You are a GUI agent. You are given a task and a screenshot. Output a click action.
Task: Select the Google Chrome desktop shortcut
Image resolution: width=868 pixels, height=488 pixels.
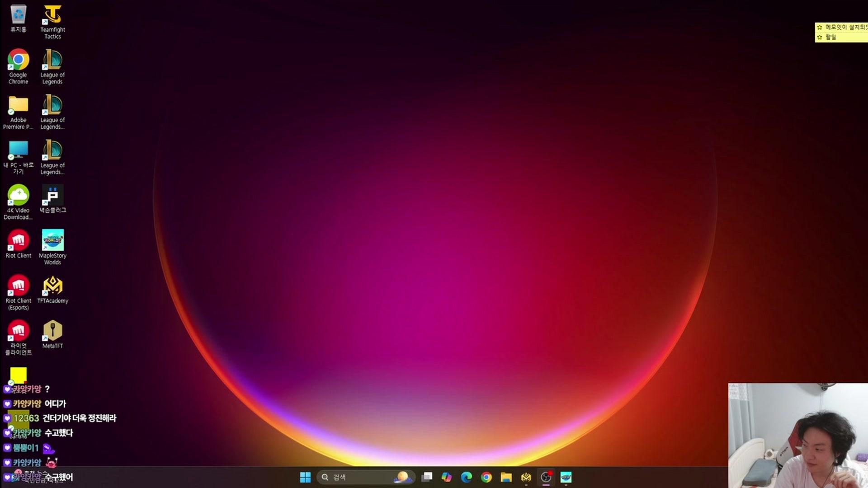tap(18, 67)
